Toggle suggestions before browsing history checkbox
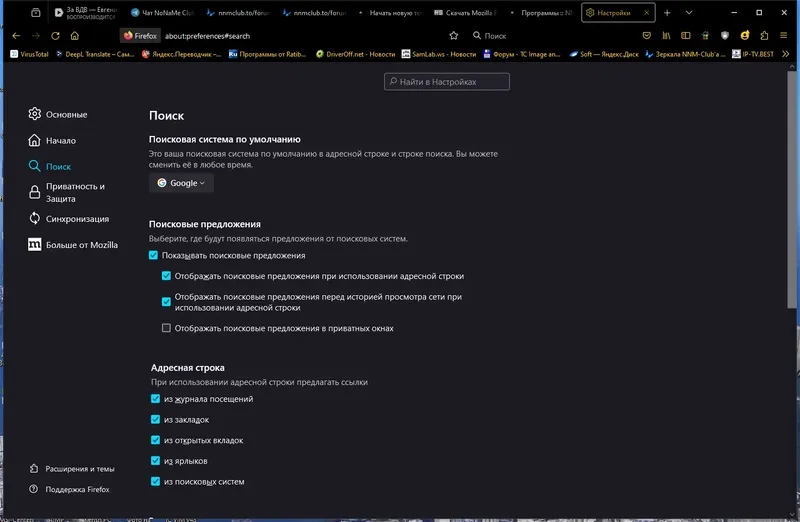The image size is (800, 522). (166, 302)
